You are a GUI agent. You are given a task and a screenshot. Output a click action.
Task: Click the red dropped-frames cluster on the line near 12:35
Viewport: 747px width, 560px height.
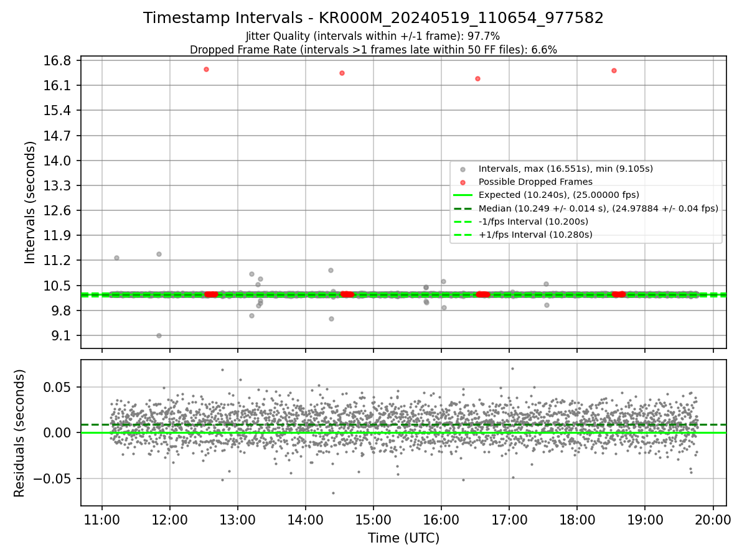click(x=211, y=294)
